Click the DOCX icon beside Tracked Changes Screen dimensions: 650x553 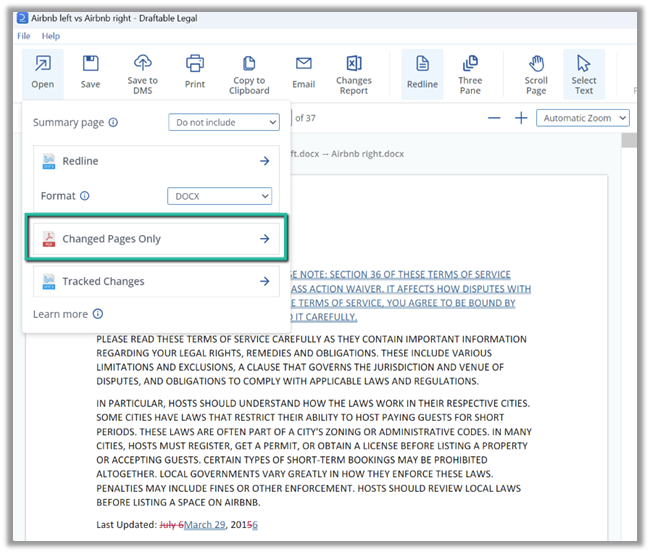tap(49, 281)
